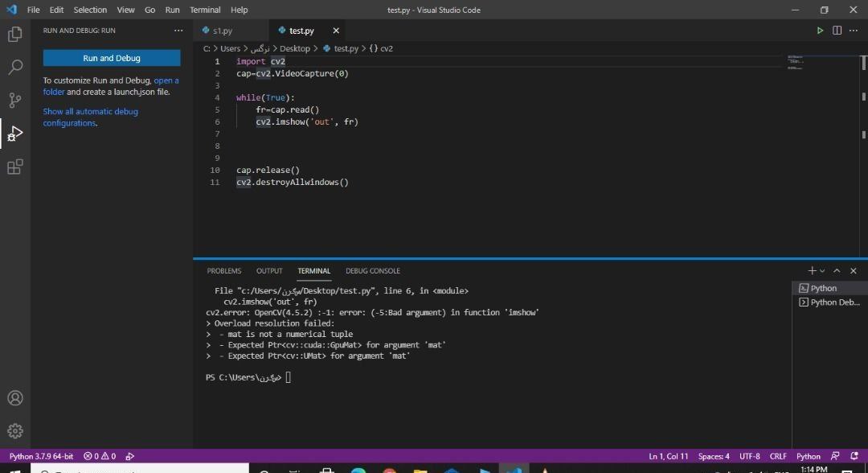Create a new terminal with plus icon
The width and height of the screenshot is (868, 473).
[x=812, y=271]
